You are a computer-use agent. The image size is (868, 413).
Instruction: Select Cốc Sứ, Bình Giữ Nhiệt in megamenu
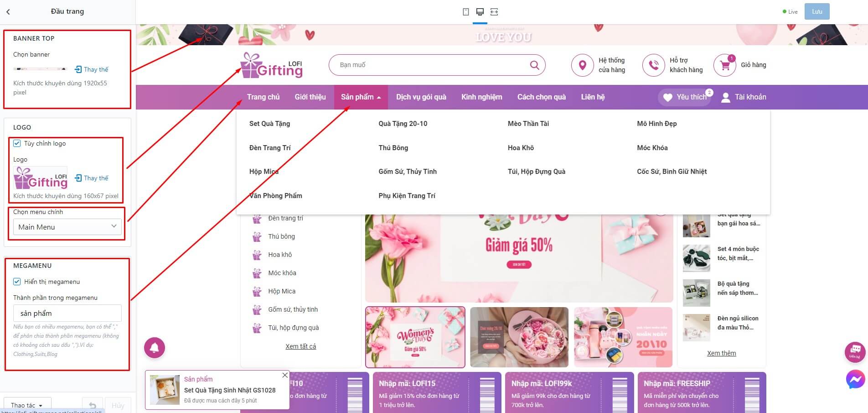[672, 172]
